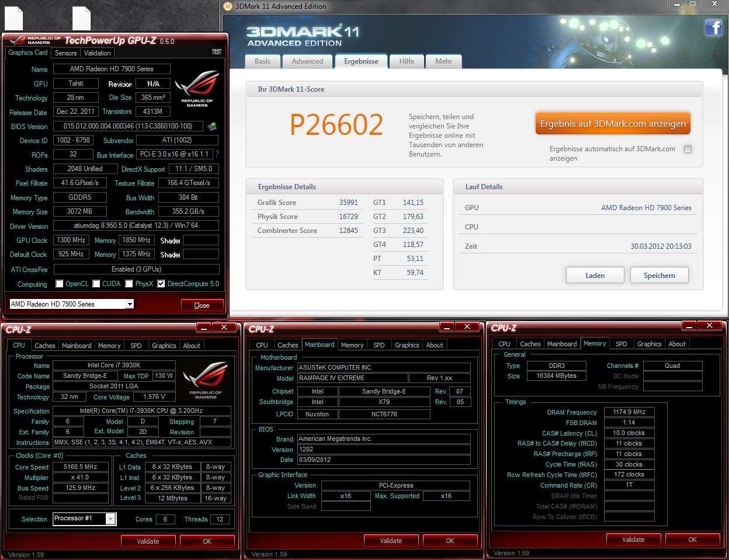Click the Memory Size field 3072 MB
This screenshot has width=729, height=560.
[79, 211]
